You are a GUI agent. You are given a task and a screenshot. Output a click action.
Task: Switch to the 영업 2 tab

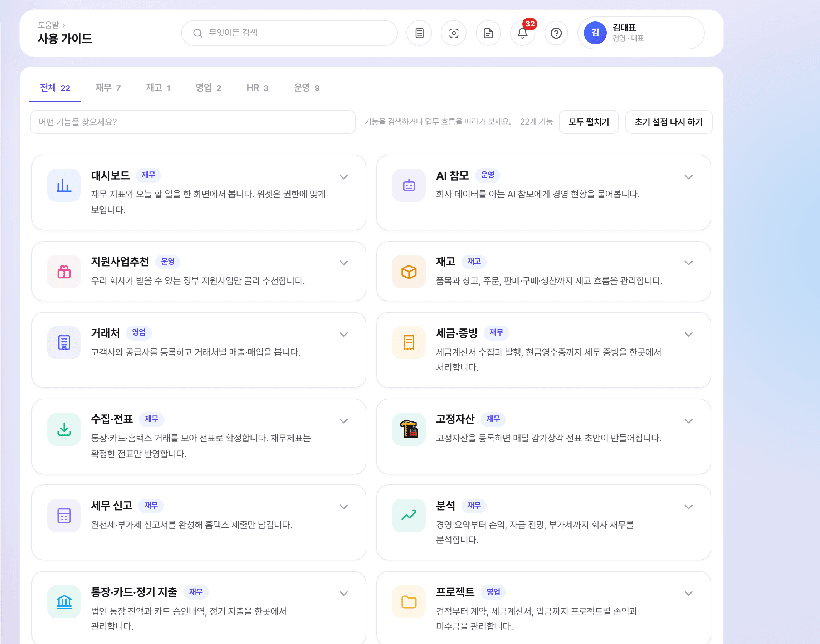pyautogui.click(x=208, y=88)
